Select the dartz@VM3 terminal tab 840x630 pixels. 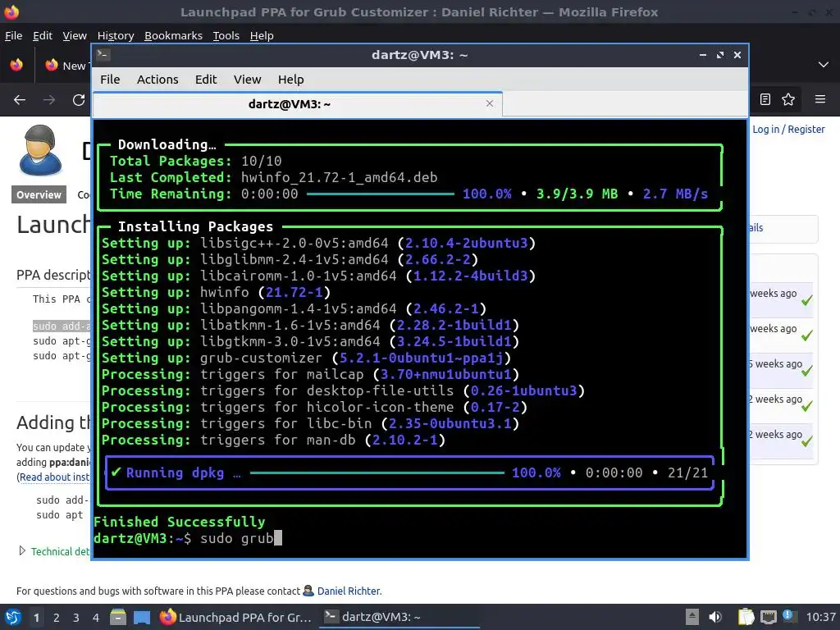[x=297, y=104]
